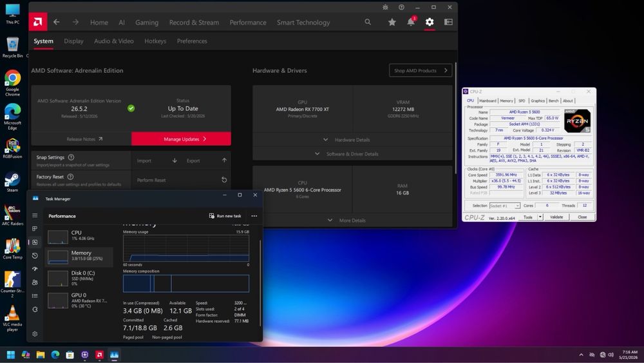Screen dimensions: 644x363
Task: Click Factory Reset help info icon
Action: 70,177
